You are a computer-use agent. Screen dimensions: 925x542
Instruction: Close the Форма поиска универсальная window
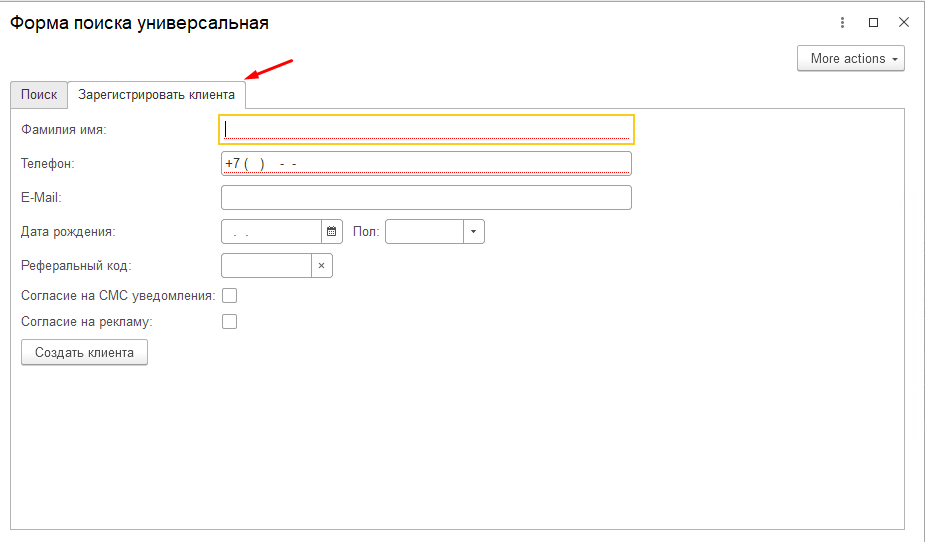904,22
